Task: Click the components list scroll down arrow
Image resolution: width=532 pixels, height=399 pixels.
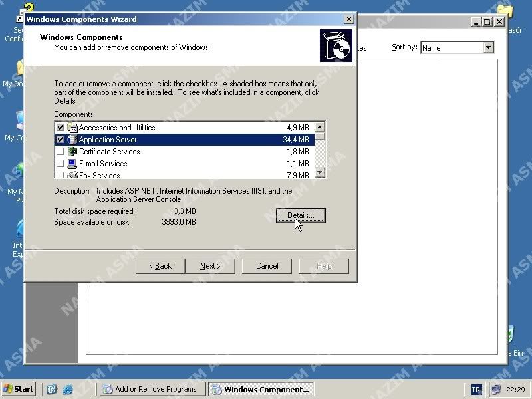Action: [320, 172]
